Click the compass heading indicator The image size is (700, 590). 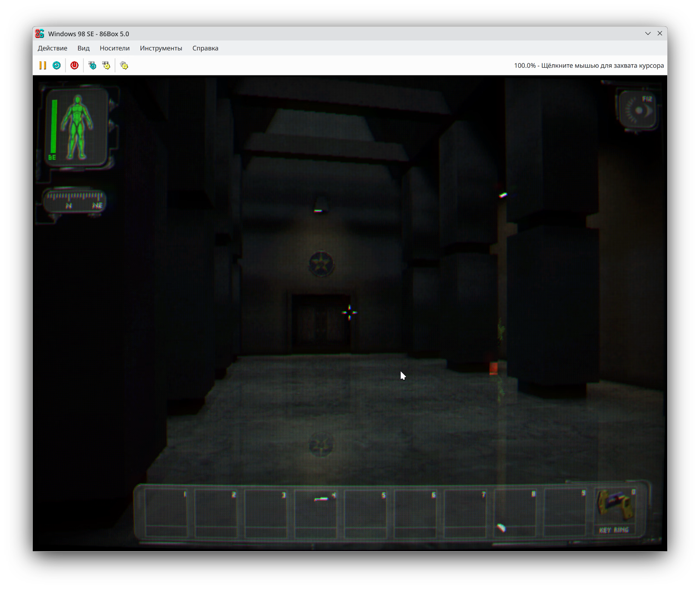click(74, 200)
